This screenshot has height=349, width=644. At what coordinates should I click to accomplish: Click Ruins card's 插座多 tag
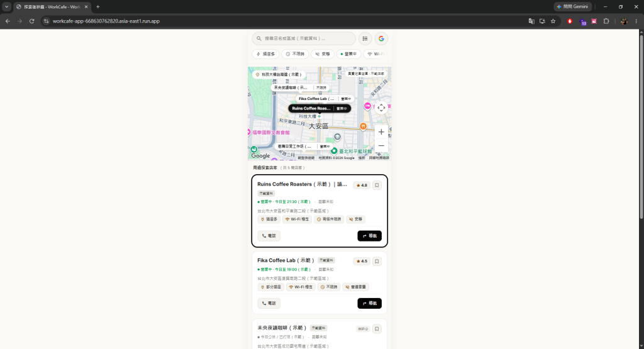(269, 219)
